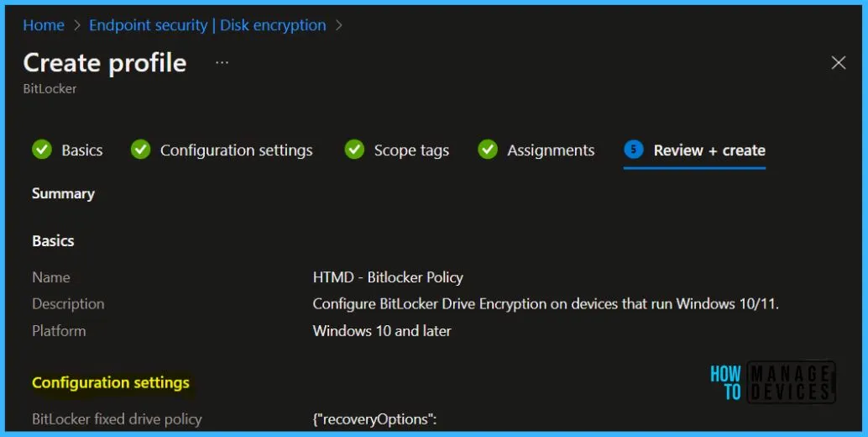Click the Assignments completed checkmark icon
The image size is (868, 437).
(x=488, y=150)
